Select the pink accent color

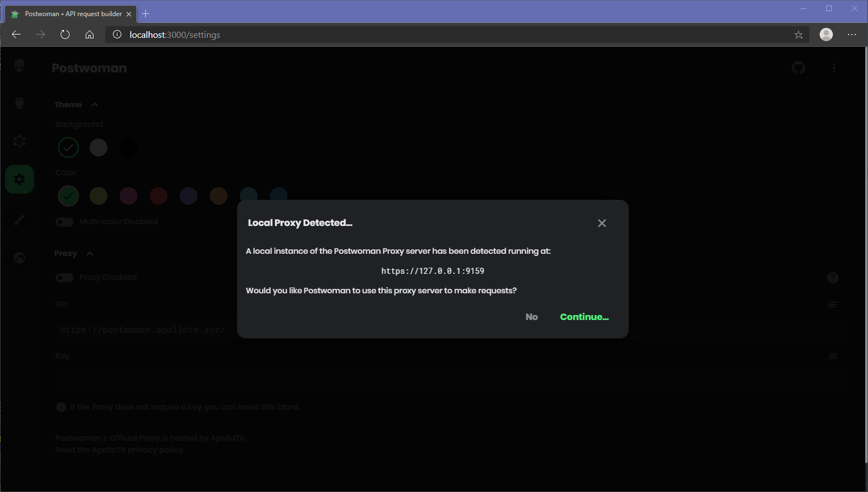(129, 196)
